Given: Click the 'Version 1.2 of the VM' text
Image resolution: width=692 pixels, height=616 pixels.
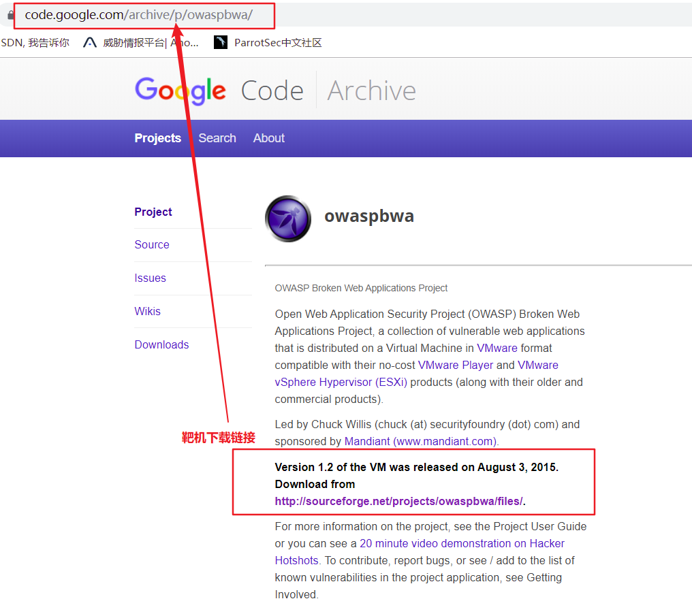Looking at the screenshot, I should pyautogui.click(x=332, y=467).
